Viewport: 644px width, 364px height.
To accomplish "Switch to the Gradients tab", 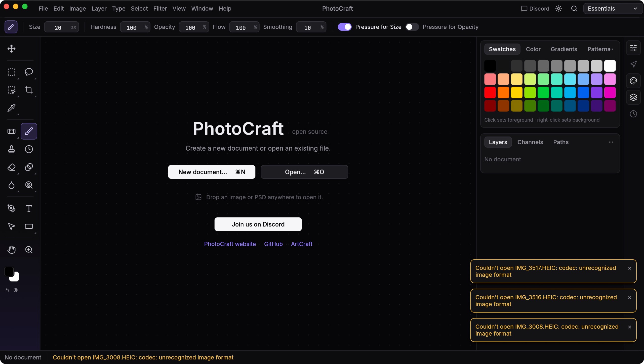I will (x=564, y=49).
